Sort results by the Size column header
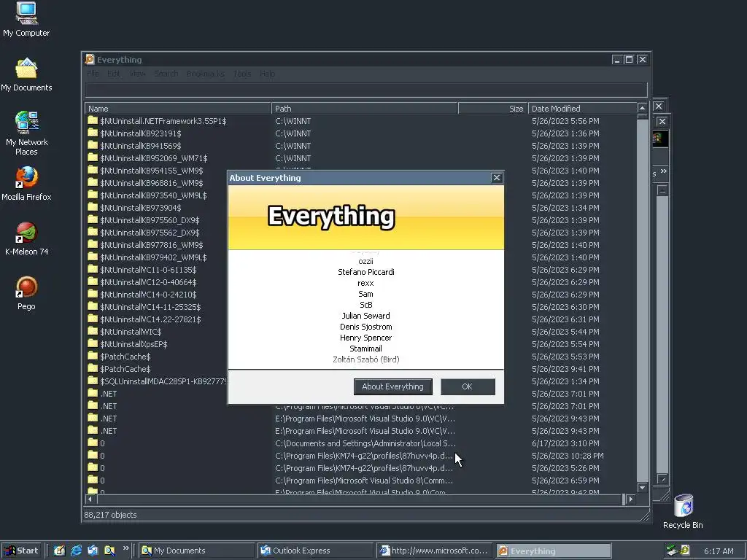Viewport: 747px width, 560px height. 493,109
